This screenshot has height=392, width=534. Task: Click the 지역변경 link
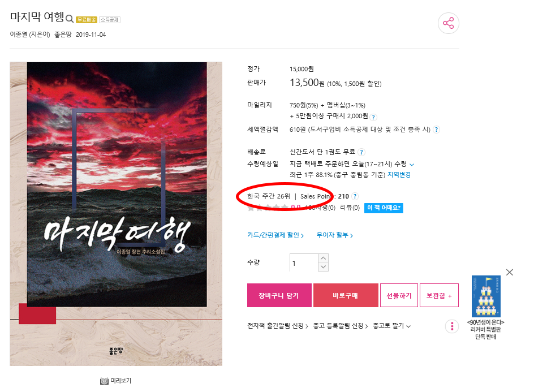pos(399,175)
